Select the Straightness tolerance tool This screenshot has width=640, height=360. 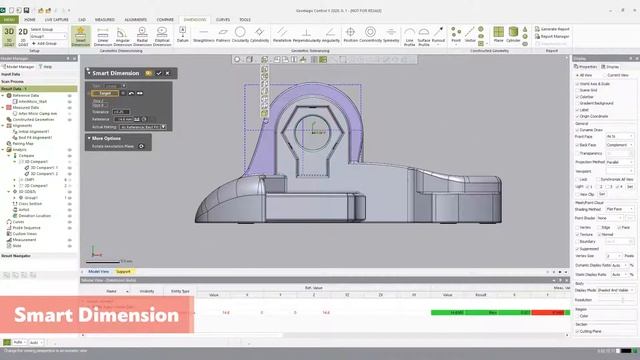tap(203, 35)
